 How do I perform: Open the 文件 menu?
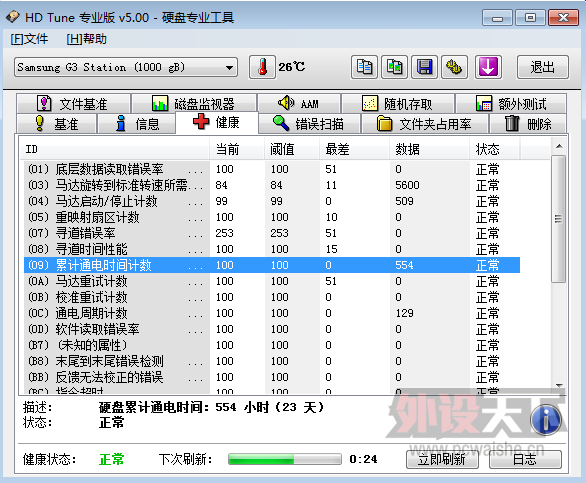coord(29,39)
